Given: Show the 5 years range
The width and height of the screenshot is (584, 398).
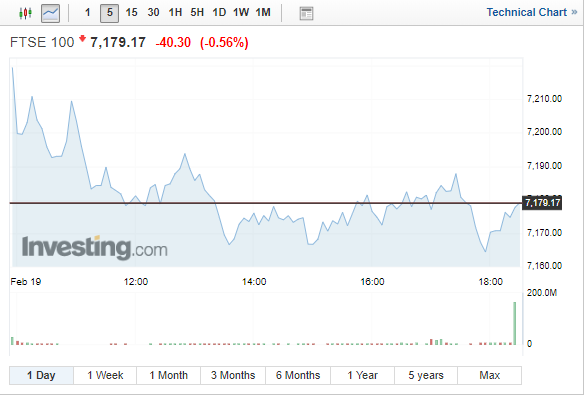Looking at the screenshot, I should (426, 375).
